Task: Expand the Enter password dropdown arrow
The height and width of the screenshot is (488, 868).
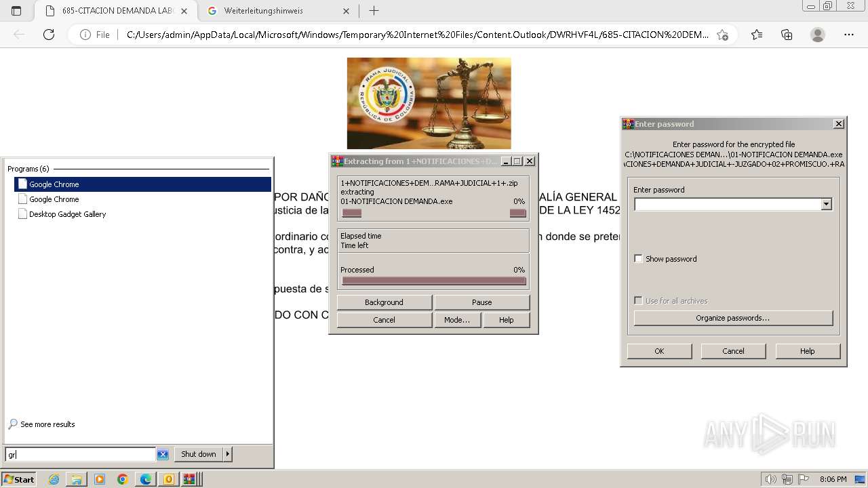Action: (x=826, y=204)
